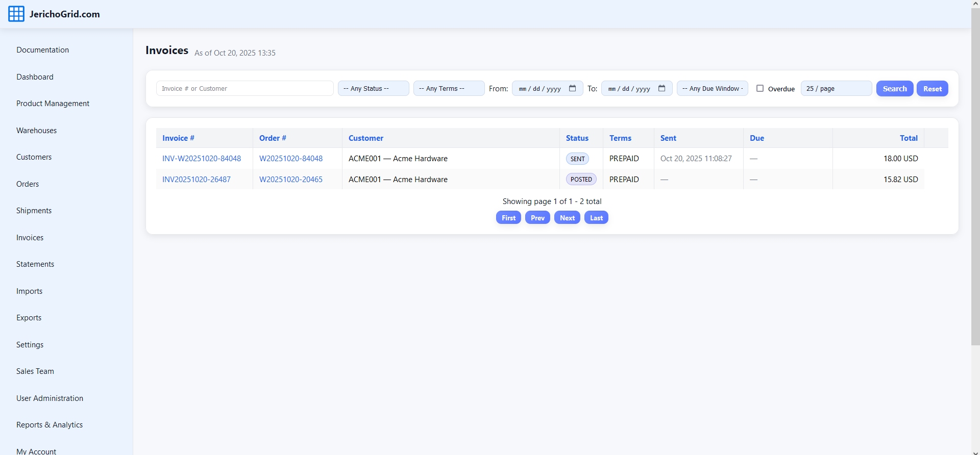Open the 25 / page size dropdown
This screenshot has width=980, height=455.
point(837,88)
